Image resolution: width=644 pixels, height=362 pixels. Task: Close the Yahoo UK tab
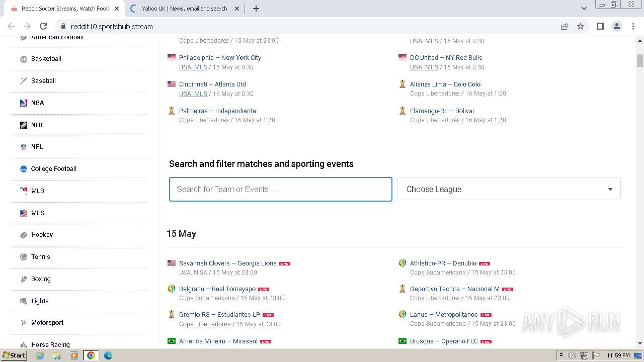tap(236, 9)
